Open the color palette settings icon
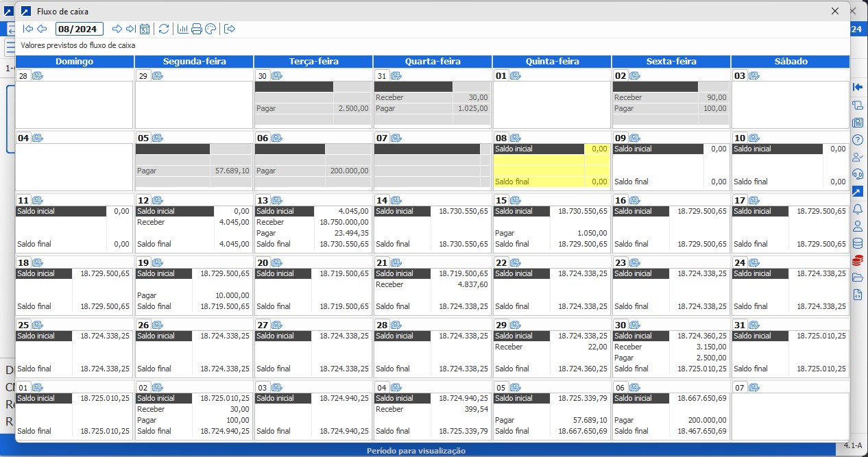 coord(210,29)
